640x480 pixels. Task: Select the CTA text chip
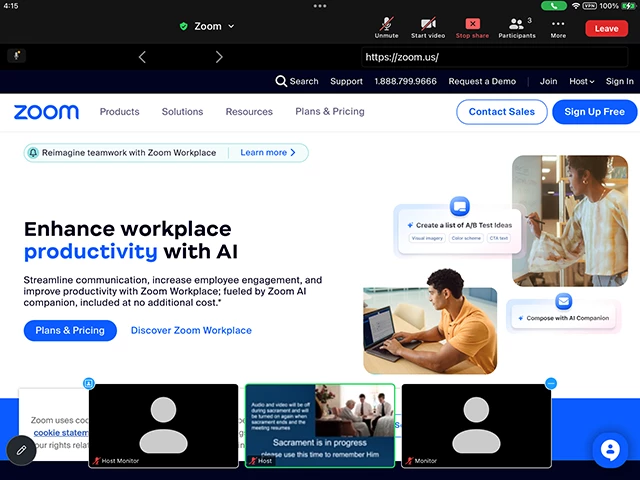click(x=499, y=238)
